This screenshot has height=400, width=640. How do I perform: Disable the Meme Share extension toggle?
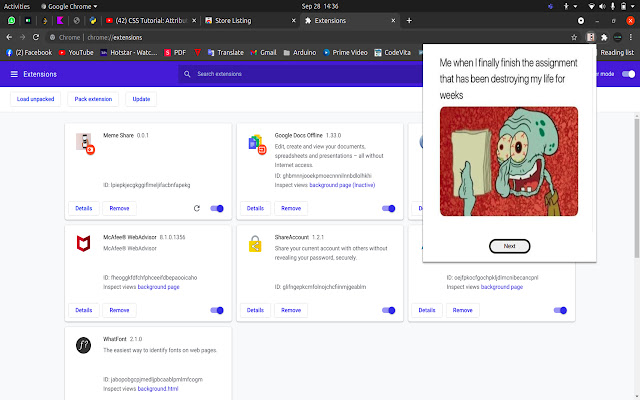click(x=217, y=208)
